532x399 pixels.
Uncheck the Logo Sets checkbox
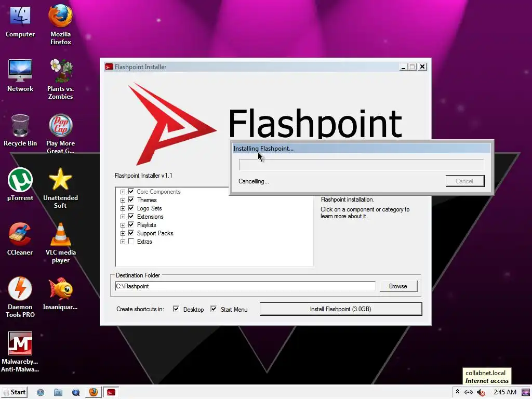coord(131,208)
